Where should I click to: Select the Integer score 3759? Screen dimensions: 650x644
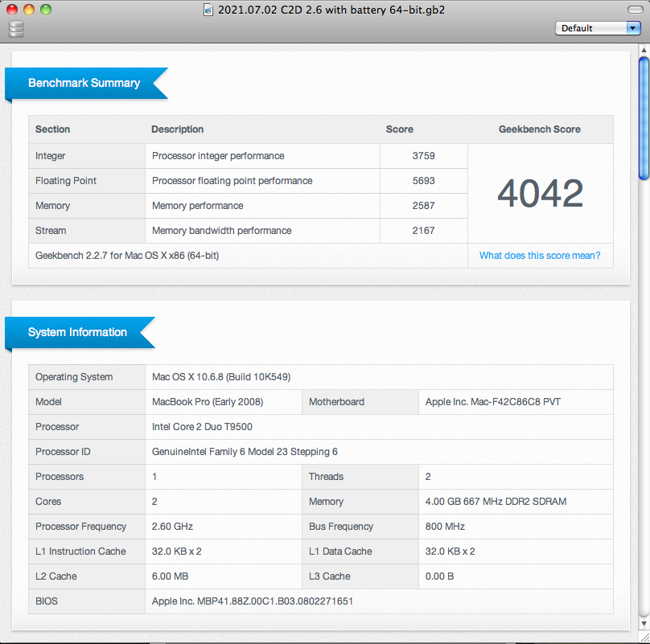423,156
